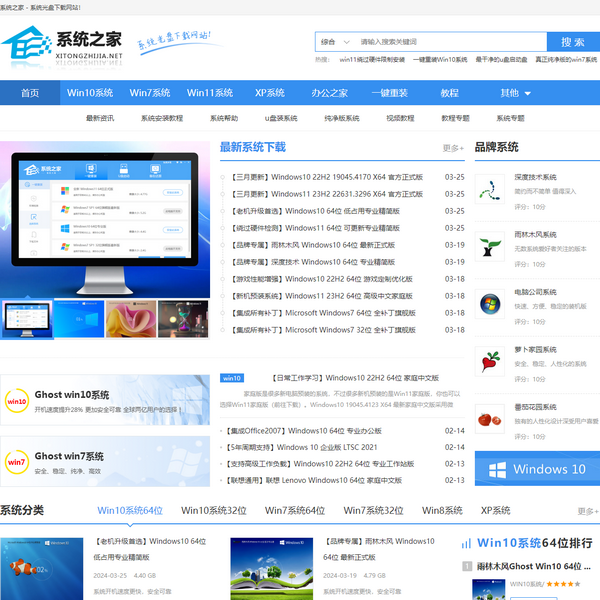Click the 番茄花园系统 brand icon
Viewport: 600px width, 600px height.
pyautogui.click(x=490, y=418)
